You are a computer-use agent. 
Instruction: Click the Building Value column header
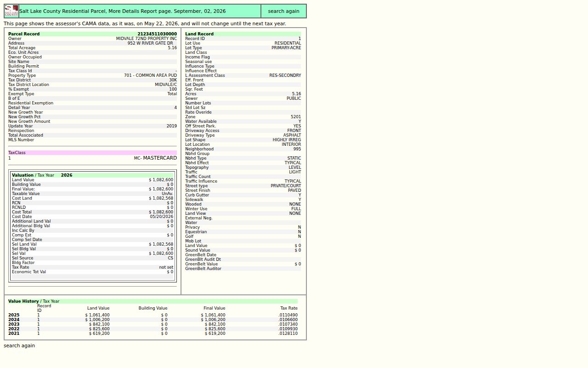tap(153, 308)
